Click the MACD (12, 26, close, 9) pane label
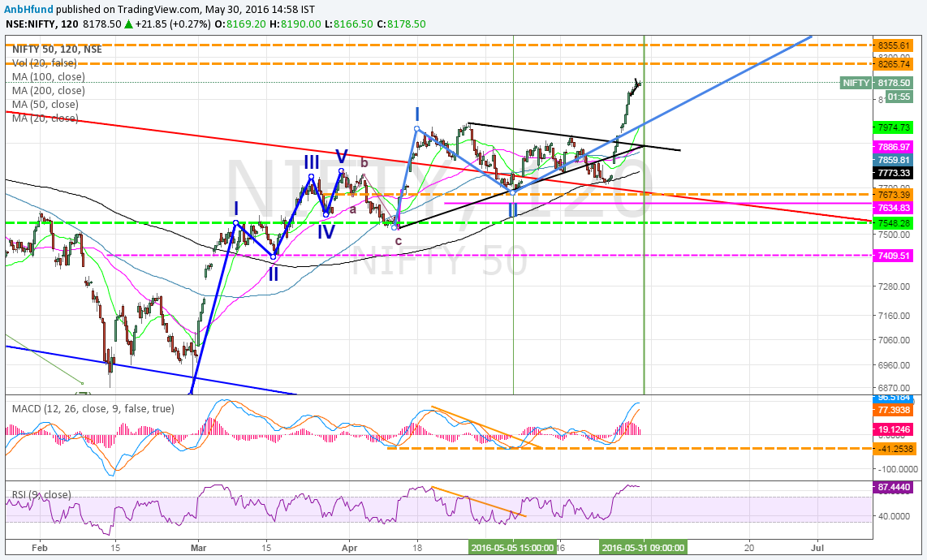The width and height of the screenshot is (927, 560). click(x=93, y=408)
